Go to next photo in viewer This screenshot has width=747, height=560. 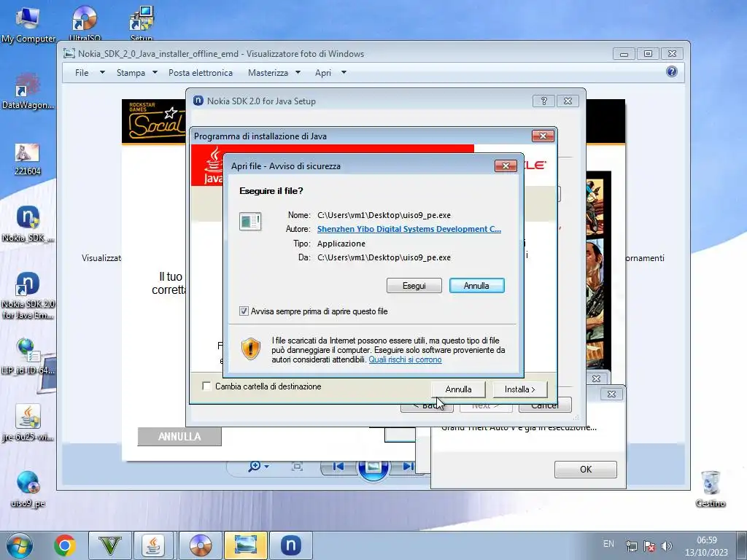click(408, 466)
